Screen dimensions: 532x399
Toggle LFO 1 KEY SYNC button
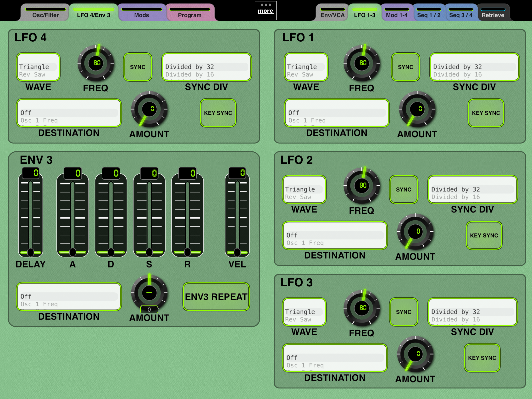[x=486, y=113]
